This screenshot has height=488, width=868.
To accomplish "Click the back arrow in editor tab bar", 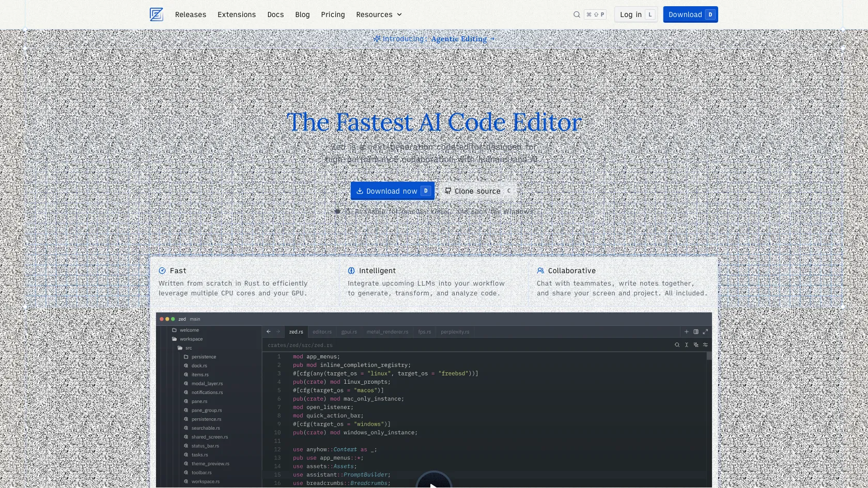I will 268,332.
